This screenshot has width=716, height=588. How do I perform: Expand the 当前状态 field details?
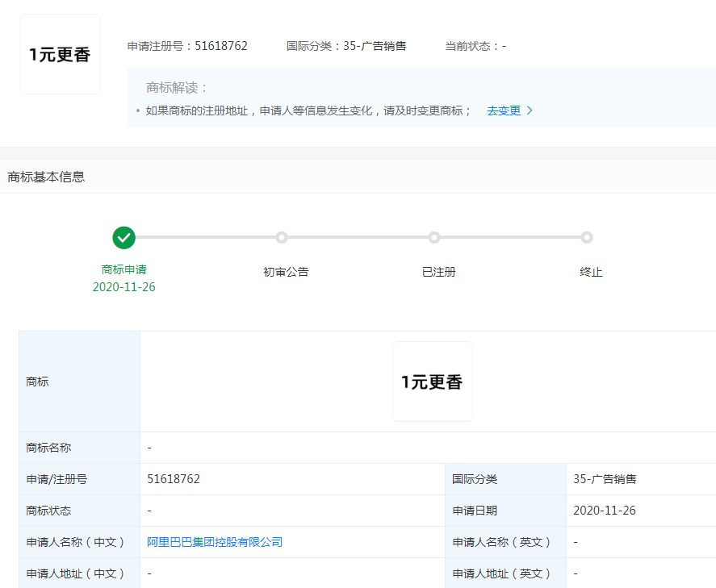click(x=475, y=46)
